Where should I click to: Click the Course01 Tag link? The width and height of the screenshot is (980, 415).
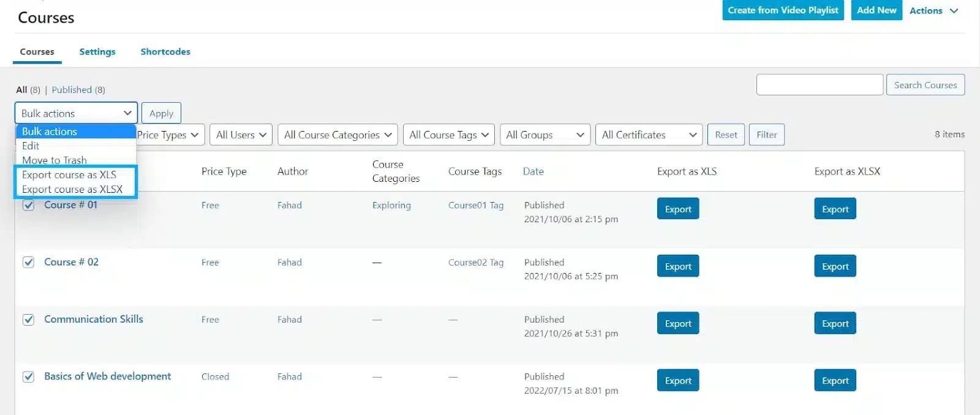pos(475,205)
